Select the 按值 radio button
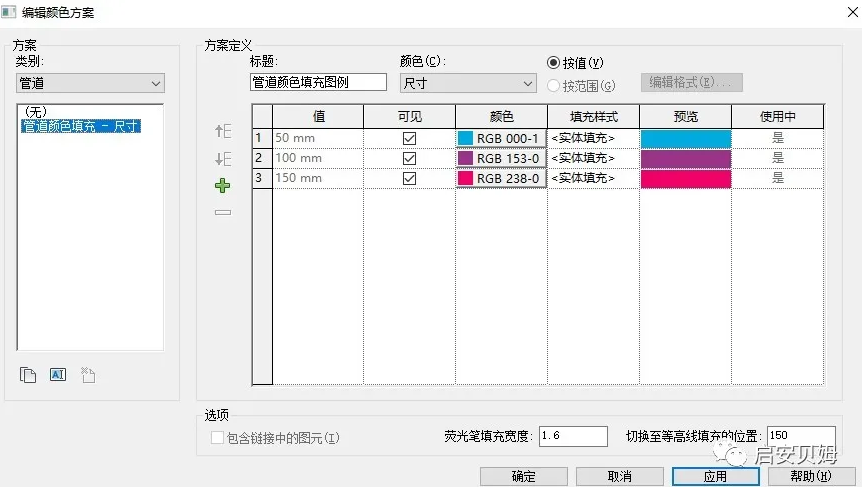Viewport: 862px width, 487px height. pyautogui.click(x=554, y=63)
